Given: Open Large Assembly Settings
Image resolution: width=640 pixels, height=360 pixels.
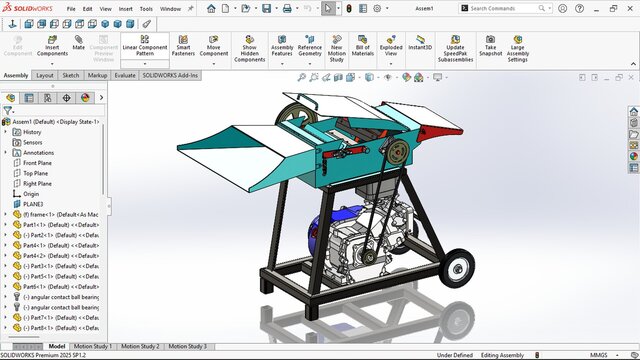Looking at the screenshot, I should (x=518, y=48).
